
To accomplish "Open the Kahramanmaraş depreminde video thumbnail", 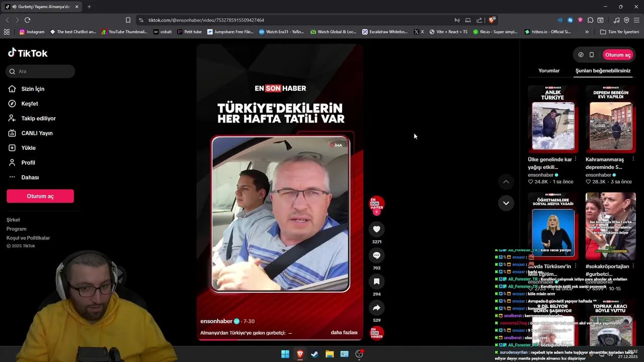I will (611, 119).
